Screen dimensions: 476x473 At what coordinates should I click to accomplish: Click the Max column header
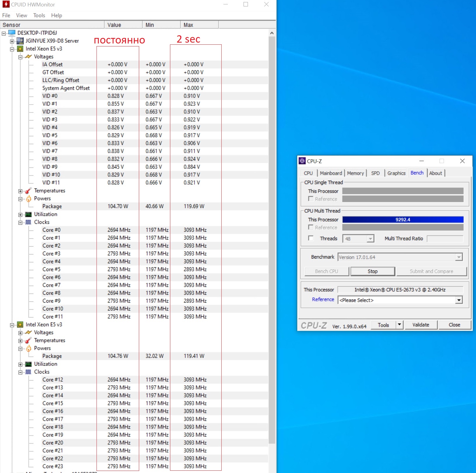tap(199, 25)
